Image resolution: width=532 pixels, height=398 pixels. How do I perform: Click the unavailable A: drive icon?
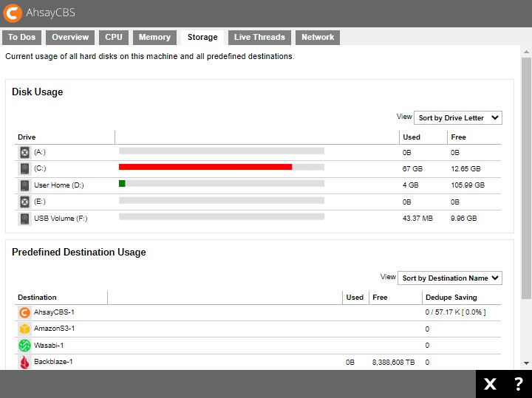pos(24,152)
